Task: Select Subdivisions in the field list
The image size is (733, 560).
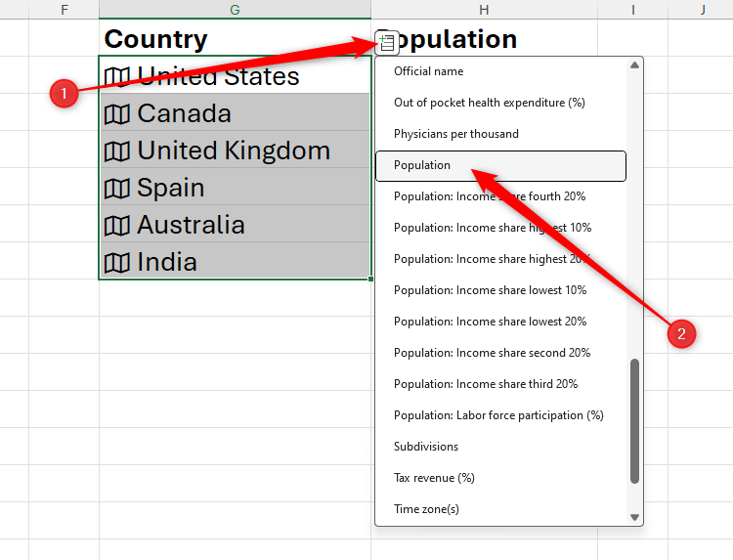Action: coord(425,447)
